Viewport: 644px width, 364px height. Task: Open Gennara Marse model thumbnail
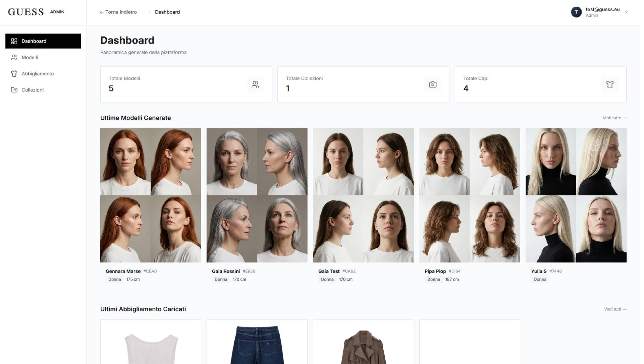coord(151,195)
